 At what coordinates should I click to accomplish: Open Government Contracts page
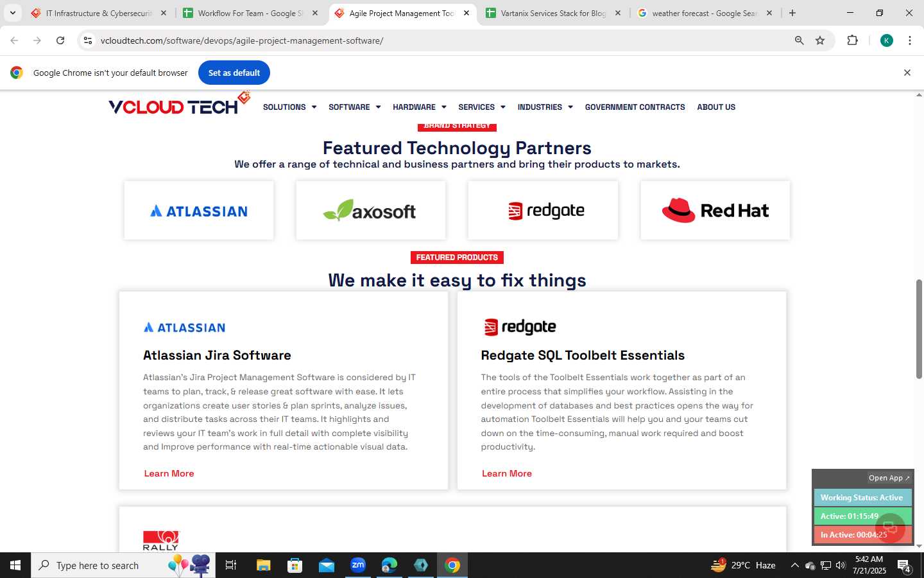pyautogui.click(x=635, y=107)
